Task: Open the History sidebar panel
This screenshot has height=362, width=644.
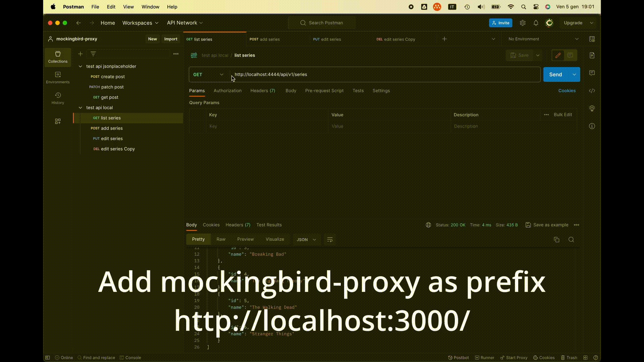Action: click(58, 98)
